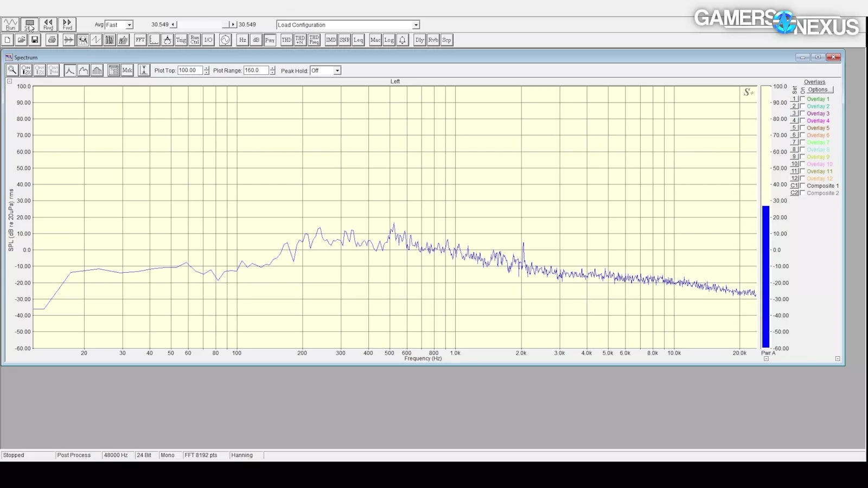Click the save file disk icon

(x=35, y=40)
